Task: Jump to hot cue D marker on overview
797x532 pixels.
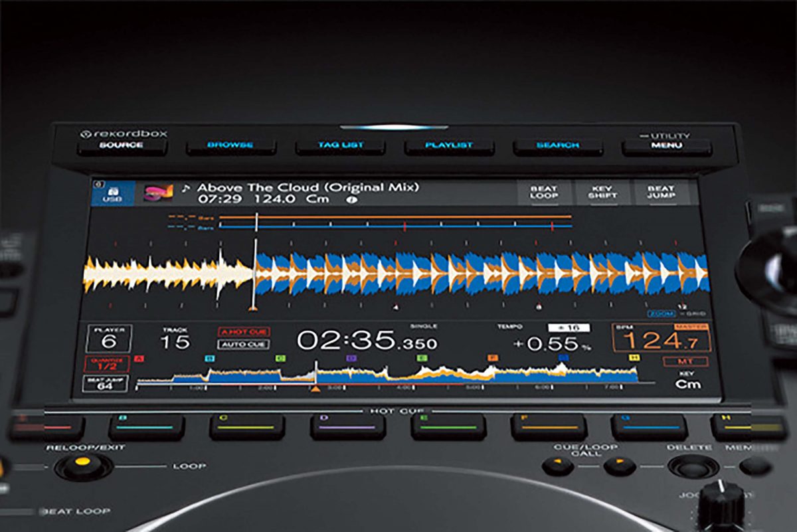Action: click(351, 358)
